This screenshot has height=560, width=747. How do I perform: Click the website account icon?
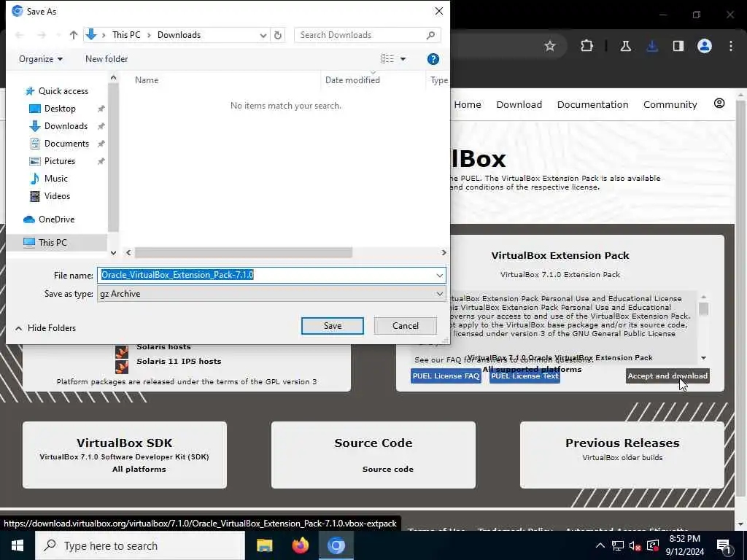[719, 104]
